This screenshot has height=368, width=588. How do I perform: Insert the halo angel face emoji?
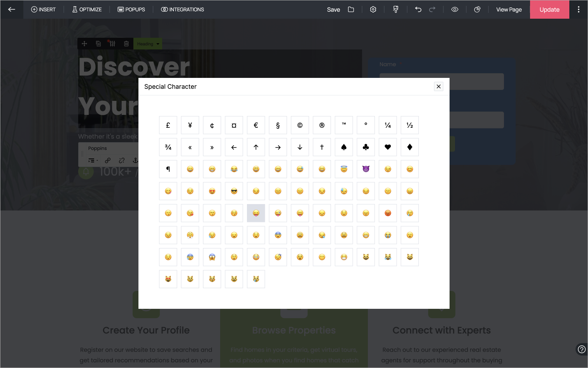click(x=344, y=169)
